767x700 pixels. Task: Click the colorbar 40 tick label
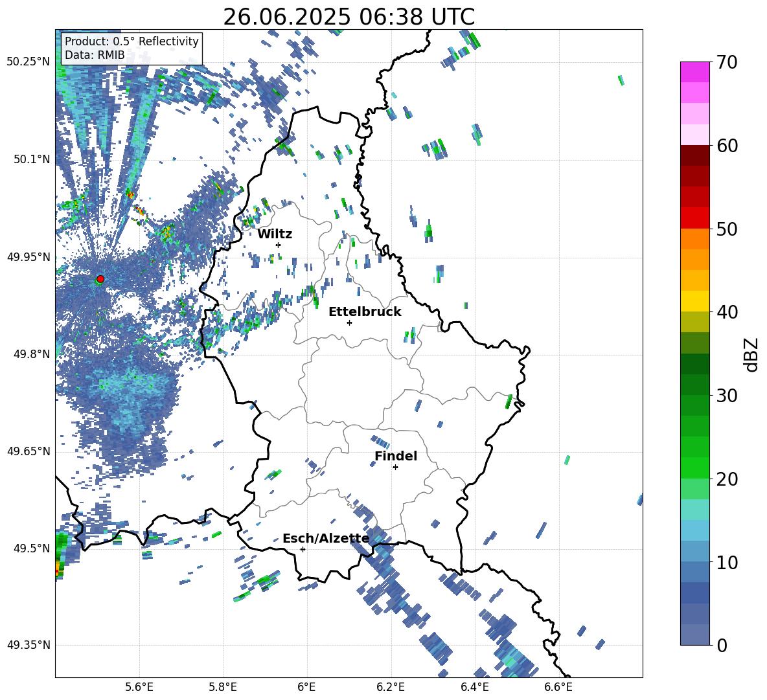[727, 312]
